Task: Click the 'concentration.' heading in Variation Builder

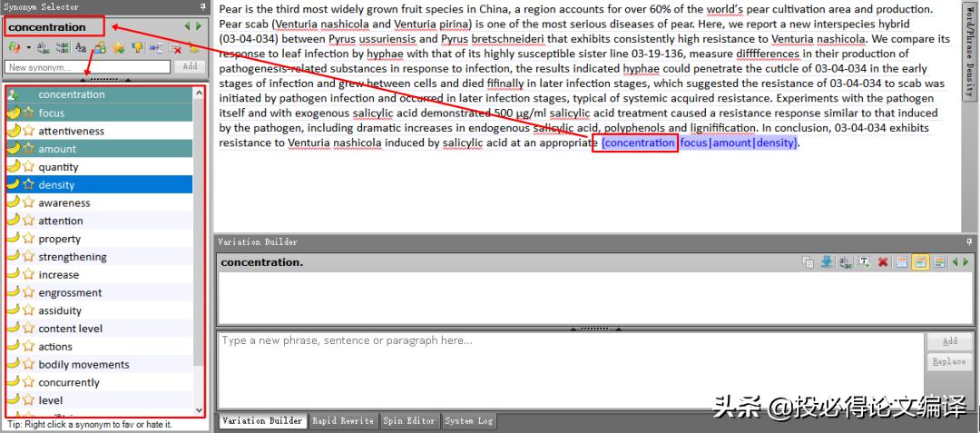Action: pyautogui.click(x=262, y=262)
